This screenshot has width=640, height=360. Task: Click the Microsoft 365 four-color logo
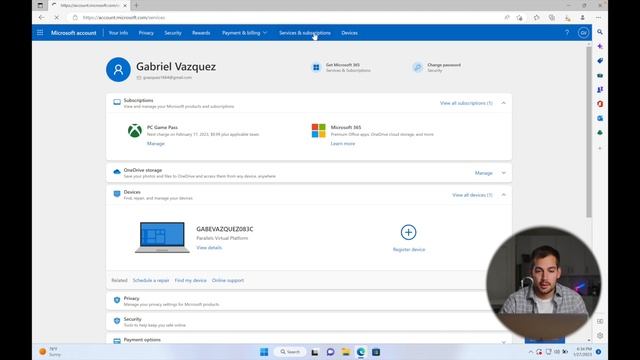pos(318,131)
